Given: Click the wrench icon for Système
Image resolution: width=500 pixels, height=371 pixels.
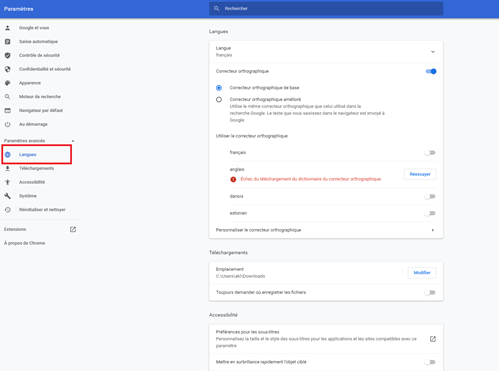Looking at the screenshot, I should 7,196.
